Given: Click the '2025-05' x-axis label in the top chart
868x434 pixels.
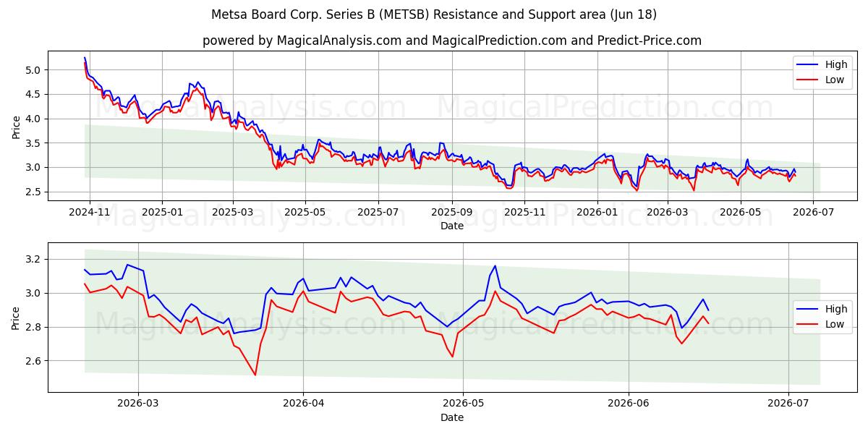Looking at the screenshot, I should (x=305, y=212).
